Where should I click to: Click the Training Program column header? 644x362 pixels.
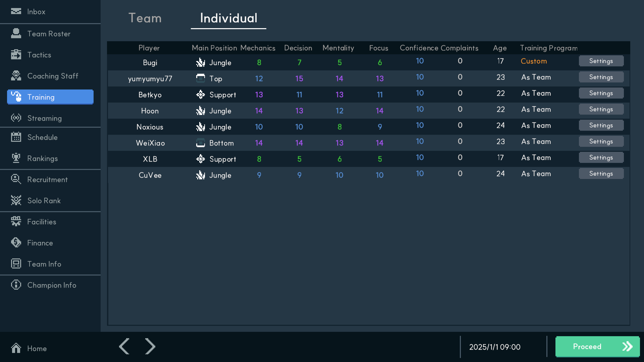tap(549, 48)
